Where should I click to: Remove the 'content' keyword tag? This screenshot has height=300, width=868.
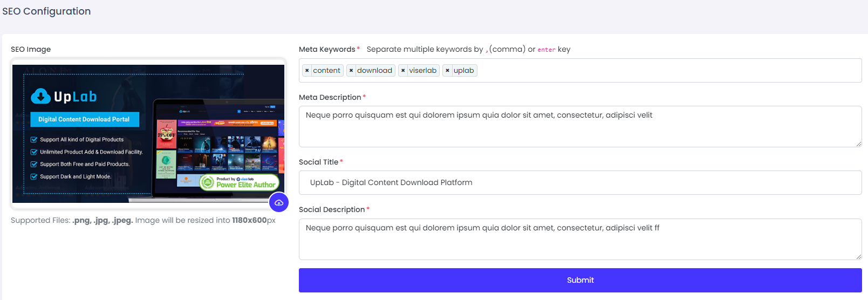click(x=307, y=71)
